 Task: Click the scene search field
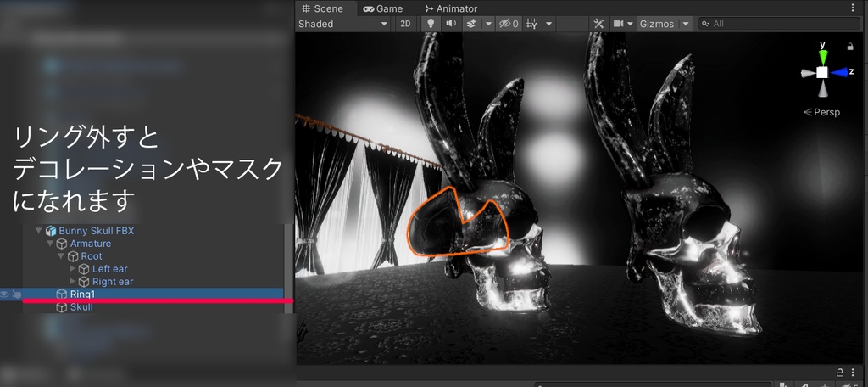780,24
